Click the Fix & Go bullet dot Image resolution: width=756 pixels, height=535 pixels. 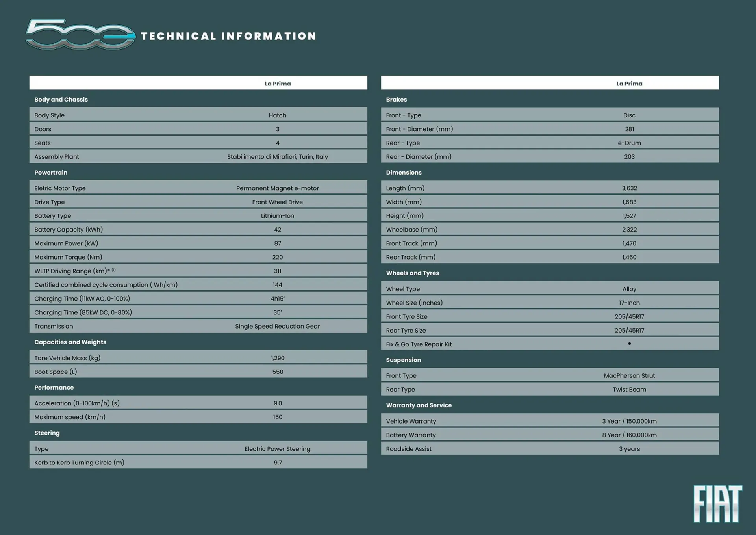point(629,344)
